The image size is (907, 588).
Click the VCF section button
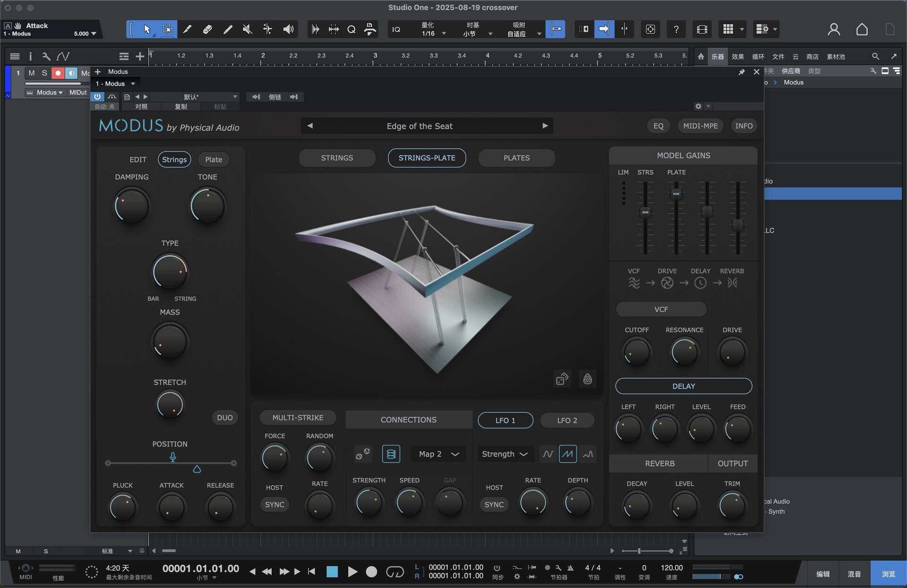[x=661, y=309]
